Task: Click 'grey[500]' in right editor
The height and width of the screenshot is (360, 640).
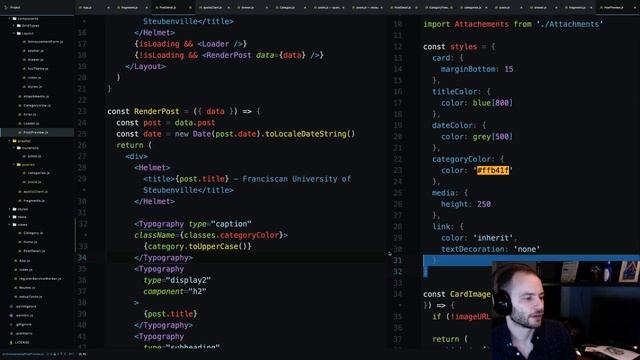Action: [x=492, y=137]
